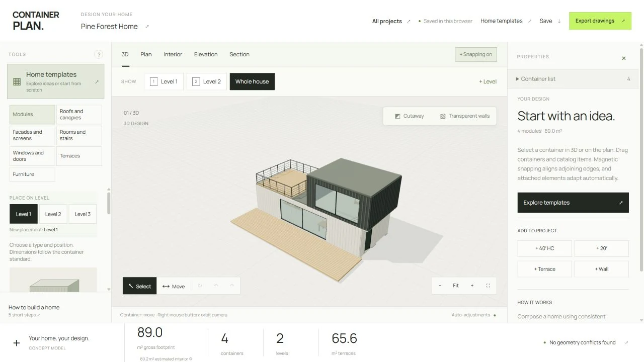Zoom out with the minus button

tap(440, 286)
